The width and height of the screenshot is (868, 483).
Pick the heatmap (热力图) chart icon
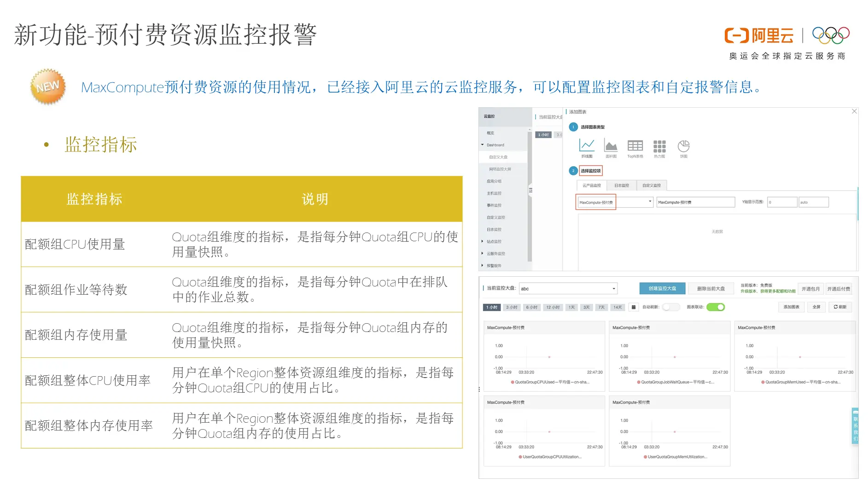659,146
